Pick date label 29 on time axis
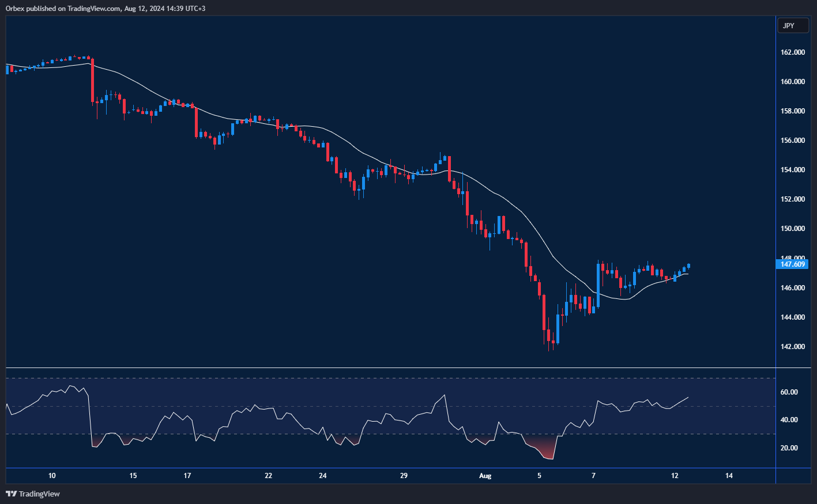817x504 pixels. [404, 476]
